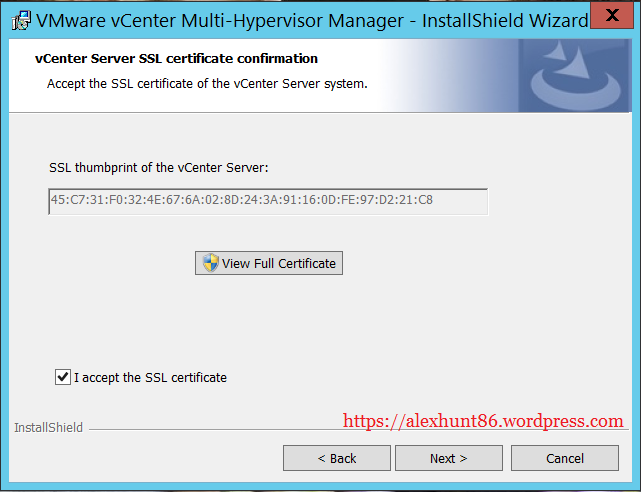Click the 'I accept the SSL certificate' label text
This screenshot has height=492, width=641.
pyautogui.click(x=150, y=378)
